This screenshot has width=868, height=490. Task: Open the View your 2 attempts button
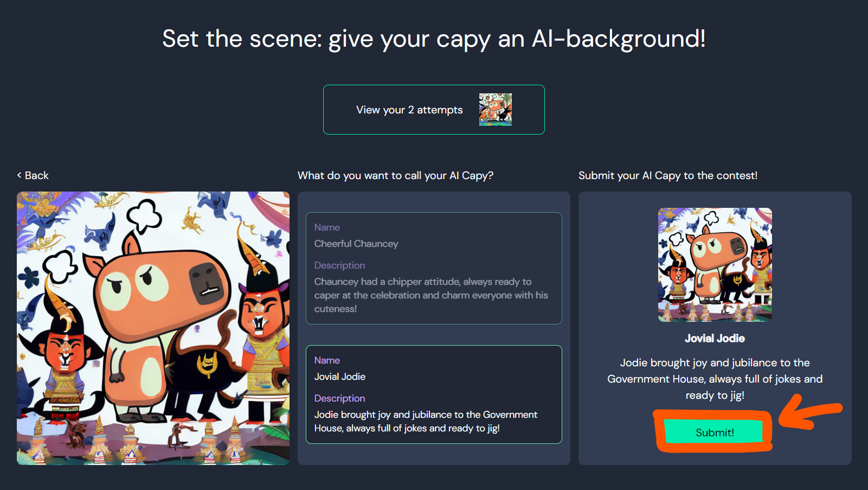tap(434, 110)
